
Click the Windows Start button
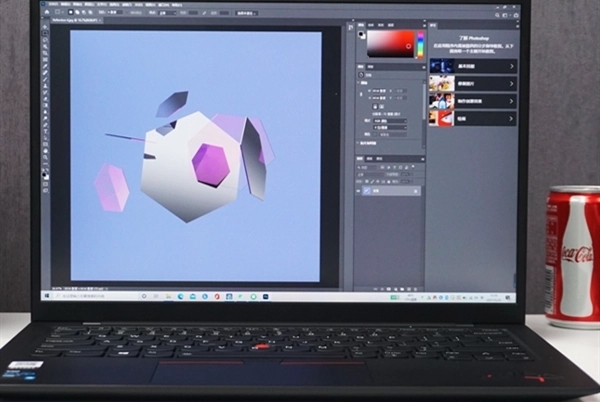[x=47, y=296]
